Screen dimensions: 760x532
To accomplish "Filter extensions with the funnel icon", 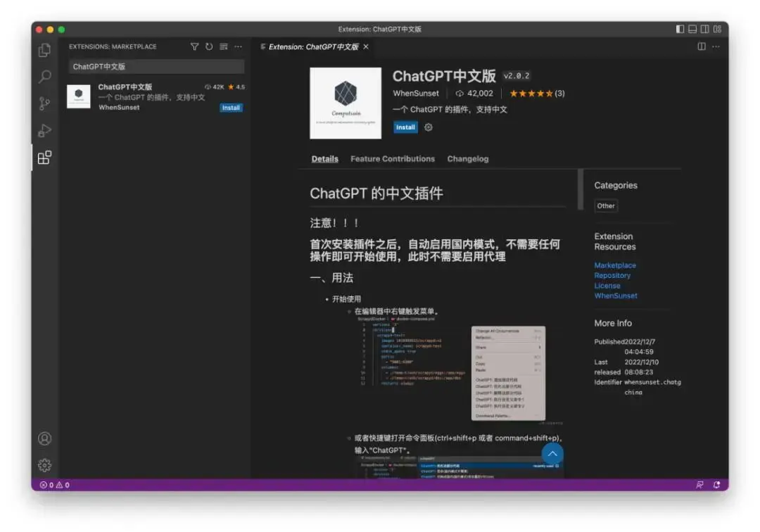I will click(194, 46).
